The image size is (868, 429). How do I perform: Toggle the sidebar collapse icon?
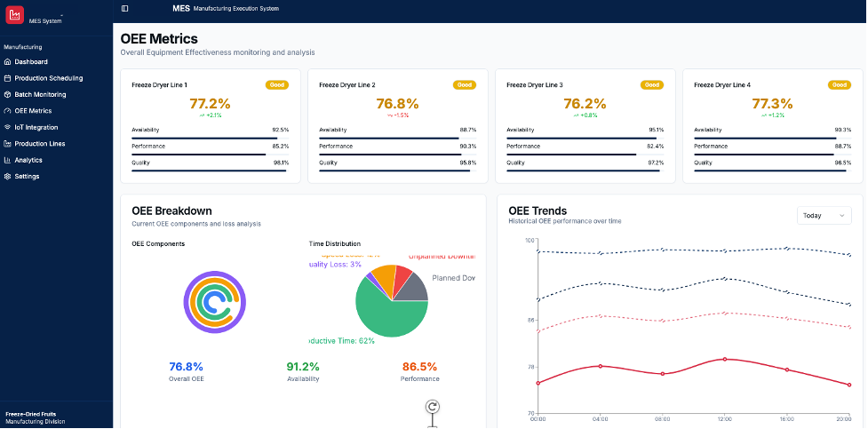(x=124, y=8)
